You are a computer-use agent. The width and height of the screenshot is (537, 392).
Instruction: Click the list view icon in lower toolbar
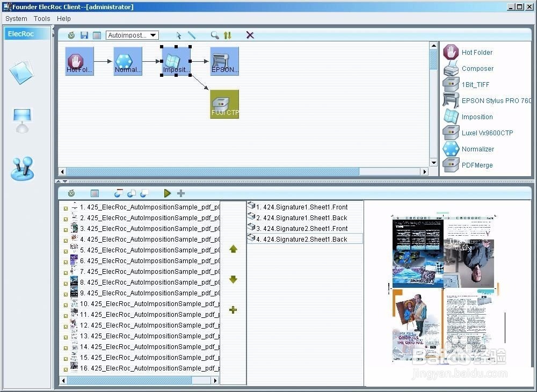point(95,193)
